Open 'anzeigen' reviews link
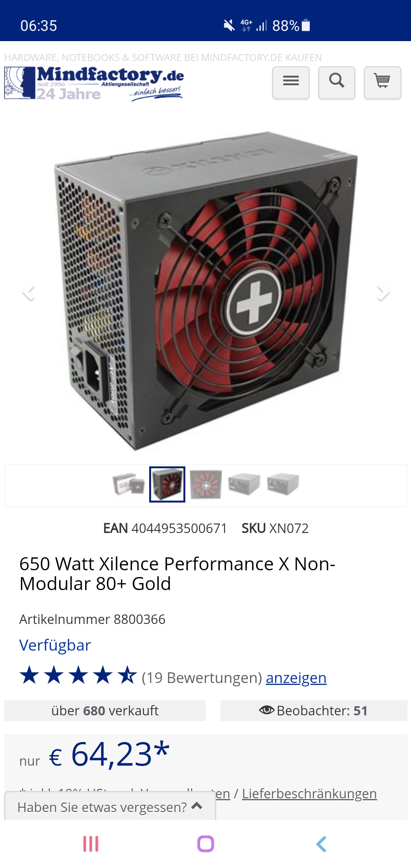The image size is (411, 868). tap(296, 678)
